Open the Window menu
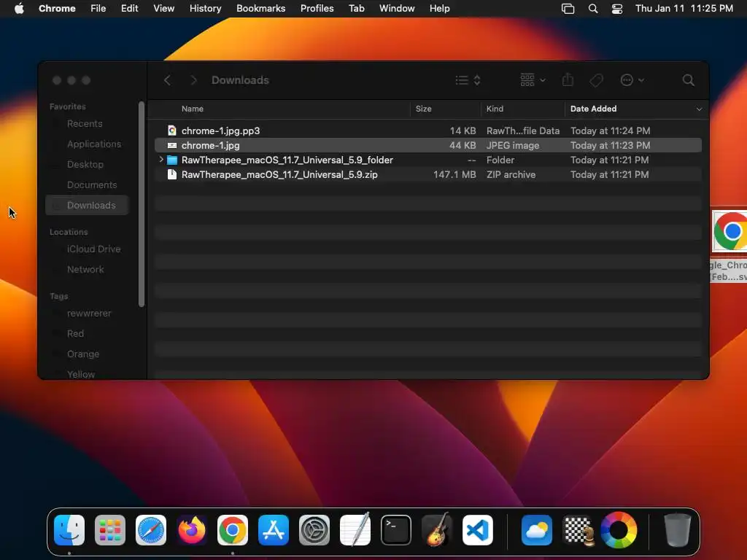Viewport: 747px width, 560px height. [x=397, y=9]
